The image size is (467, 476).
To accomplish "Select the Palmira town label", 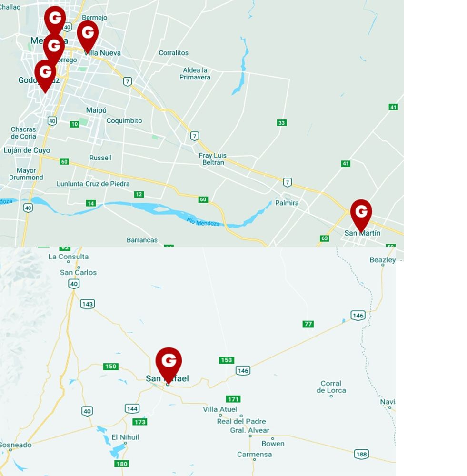I will click(287, 203).
